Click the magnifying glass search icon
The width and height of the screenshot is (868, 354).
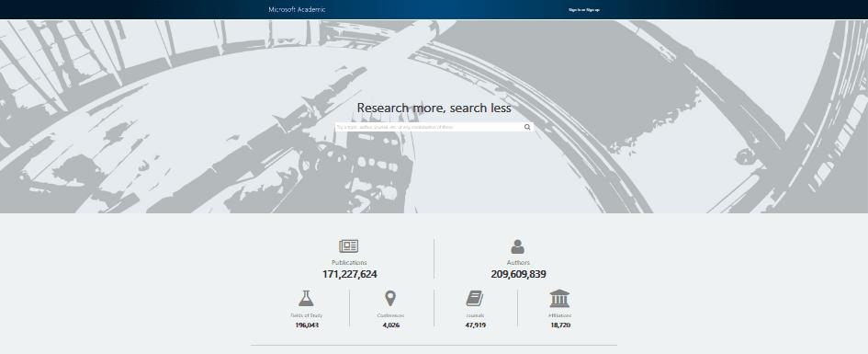527,127
